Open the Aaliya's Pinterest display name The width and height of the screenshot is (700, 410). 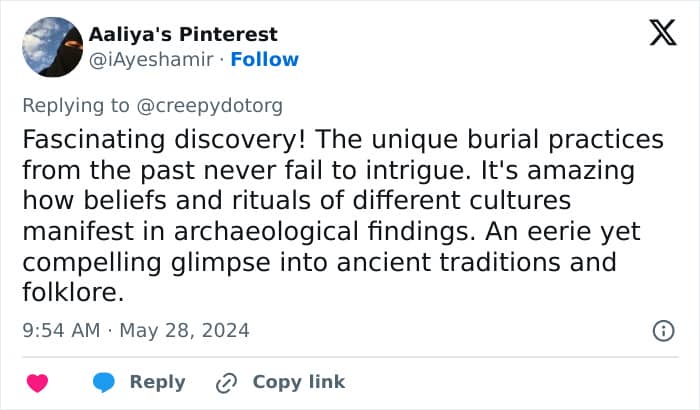coord(183,34)
